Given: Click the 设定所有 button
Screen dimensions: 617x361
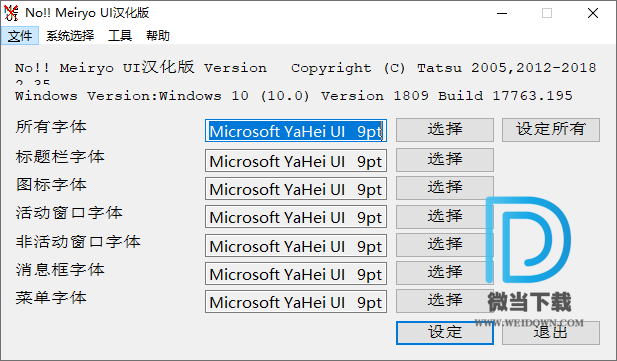Looking at the screenshot, I should pos(551,130).
